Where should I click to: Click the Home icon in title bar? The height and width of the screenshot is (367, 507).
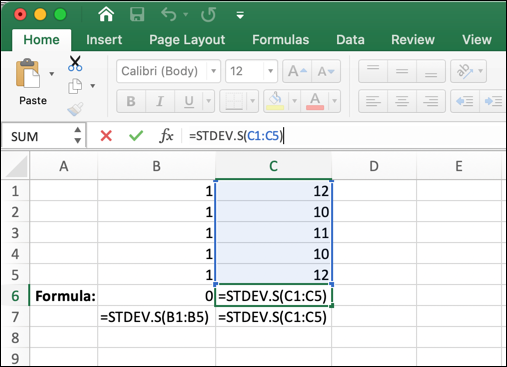pos(106,14)
